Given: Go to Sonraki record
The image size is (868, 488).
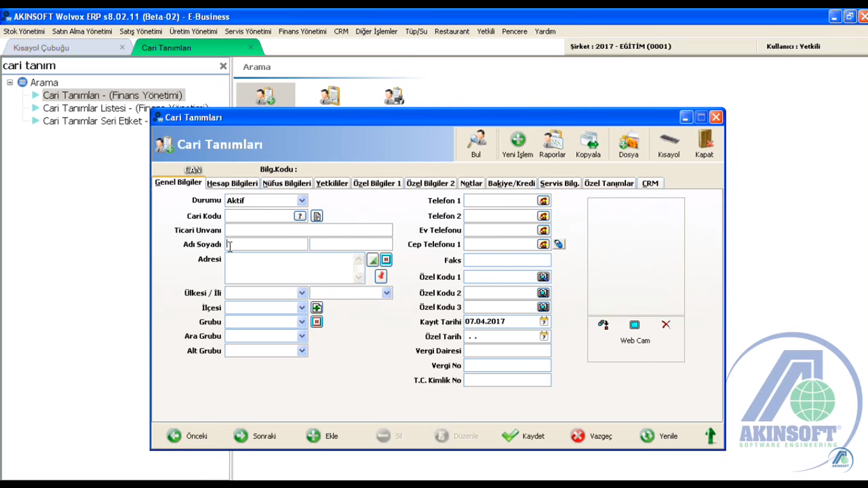Looking at the screenshot, I should click(x=255, y=436).
